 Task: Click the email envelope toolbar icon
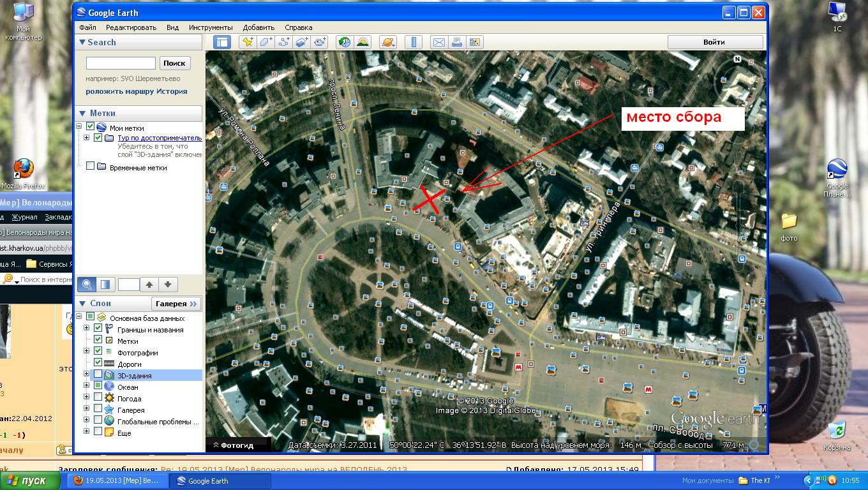[439, 43]
